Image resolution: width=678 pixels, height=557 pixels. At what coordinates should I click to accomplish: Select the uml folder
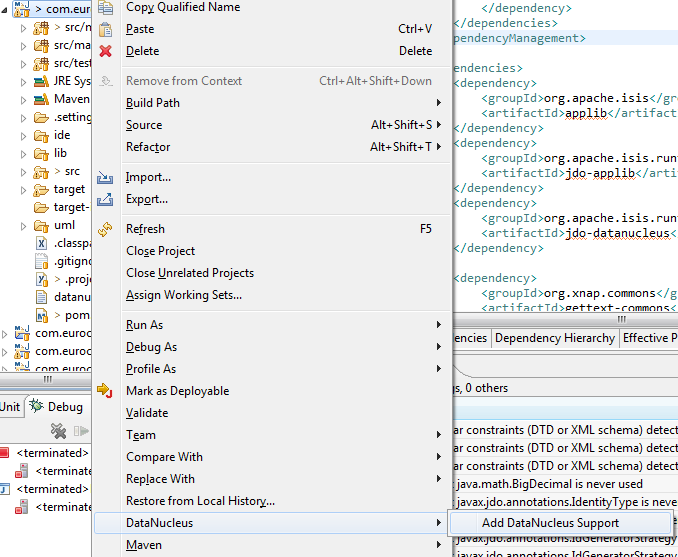click(64, 225)
